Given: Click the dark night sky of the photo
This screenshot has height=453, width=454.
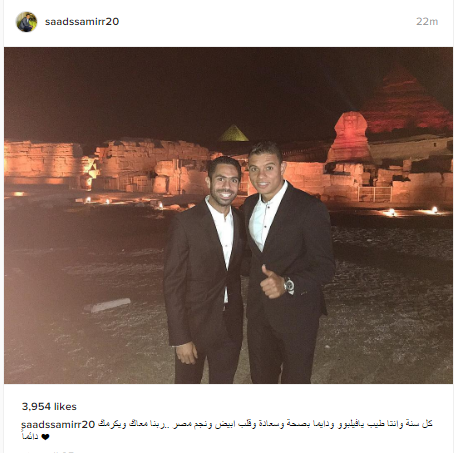Looking at the screenshot, I should click(x=167, y=90).
